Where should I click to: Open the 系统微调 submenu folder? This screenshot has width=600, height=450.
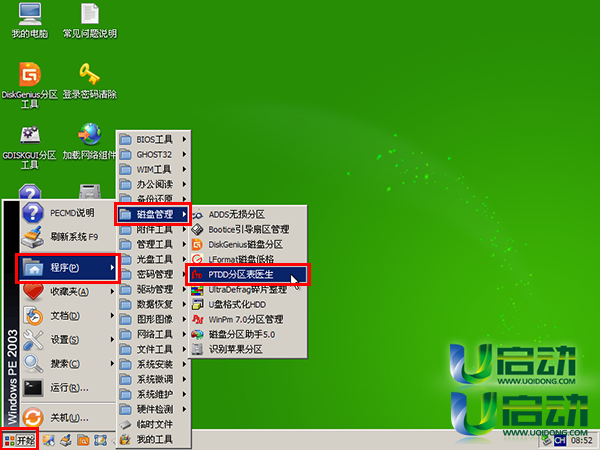pyautogui.click(x=153, y=379)
